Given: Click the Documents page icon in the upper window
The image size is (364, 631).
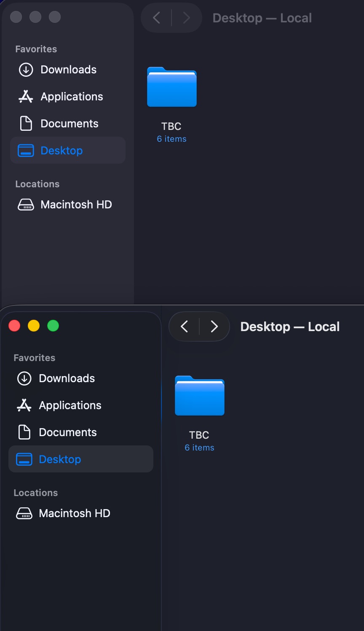Looking at the screenshot, I should pos(26,123).
